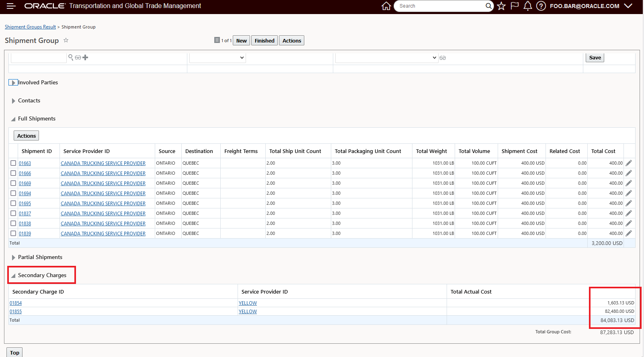
Task: Open the flag watchlist icon
Action: tap(515, 6)
